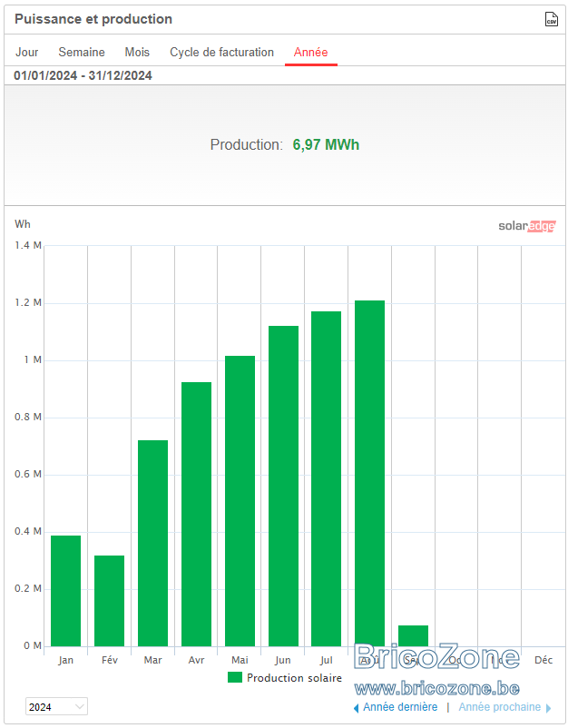Screen dimensions: 568x728
Task: Click the left arrow beside Année dernière
Action: (x=356, y=708)
